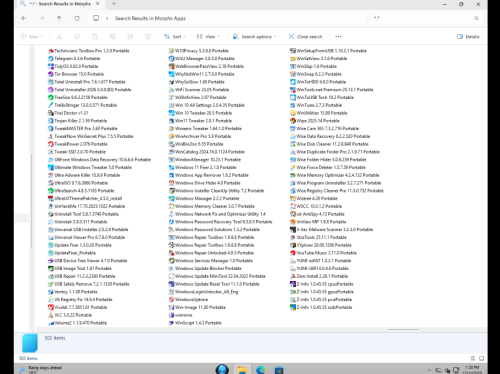The height and width of the screenshot is (374, 500).
Task: Switch to details list view layout toggle
Action: point(473,358)
